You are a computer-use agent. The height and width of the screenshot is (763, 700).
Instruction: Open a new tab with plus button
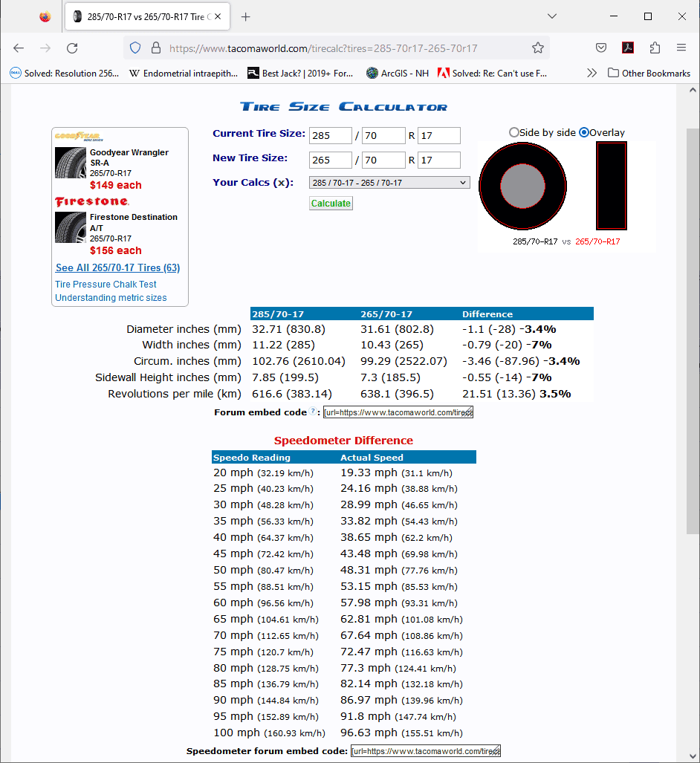pyautogui.click(x=246, y=17)
